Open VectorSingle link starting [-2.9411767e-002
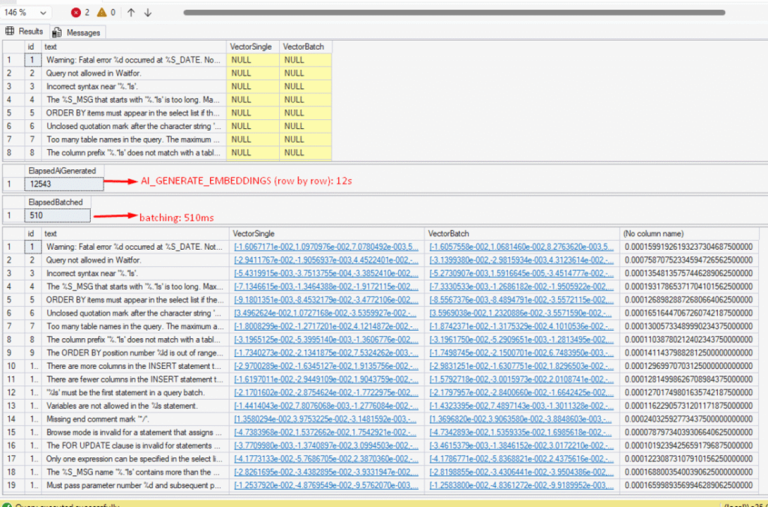The width and height of the screenshot is (768, 507). (x=326, y=260)
